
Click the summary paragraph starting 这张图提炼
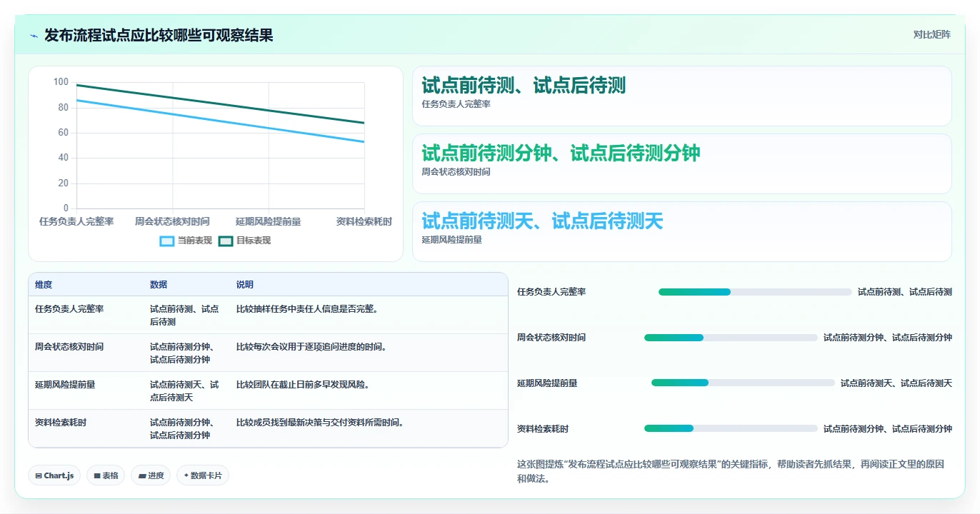click(x=731, y=471)
